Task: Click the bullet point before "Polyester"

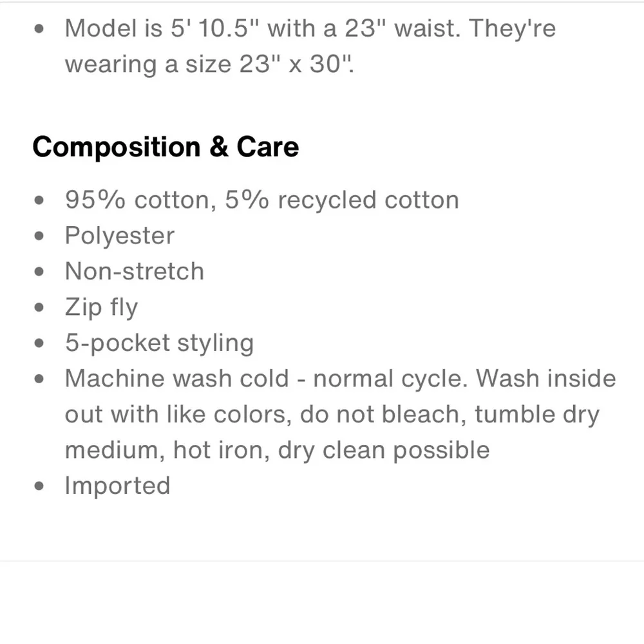Action: [x=40, y=236]
